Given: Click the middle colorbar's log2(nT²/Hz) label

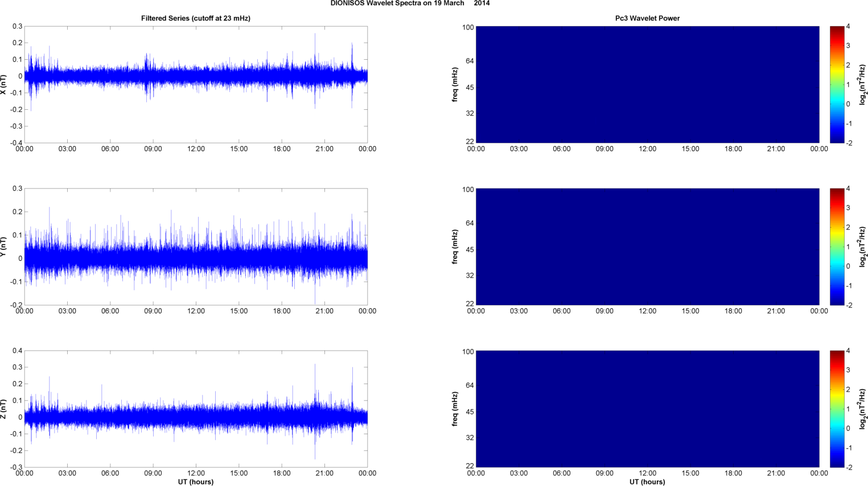Looking at the screenshot, I should [862, 247].
